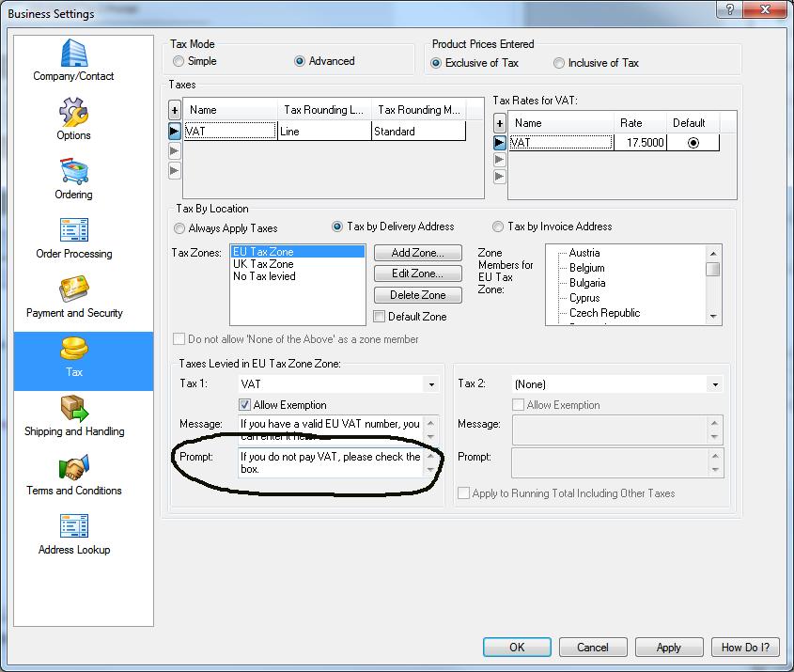Viewport: 794px width, 672px height.
Task: Click plus button to add a tax
Action: point(175,111)
